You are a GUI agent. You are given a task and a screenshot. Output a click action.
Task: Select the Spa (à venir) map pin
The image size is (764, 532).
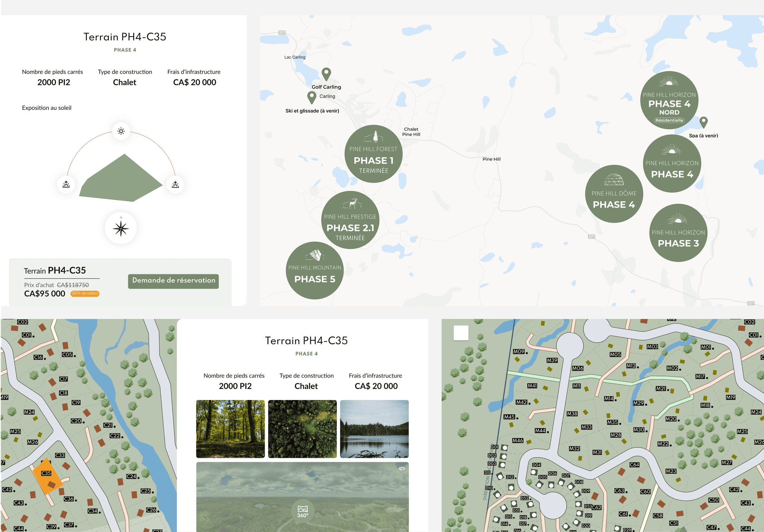click(703, 122)
